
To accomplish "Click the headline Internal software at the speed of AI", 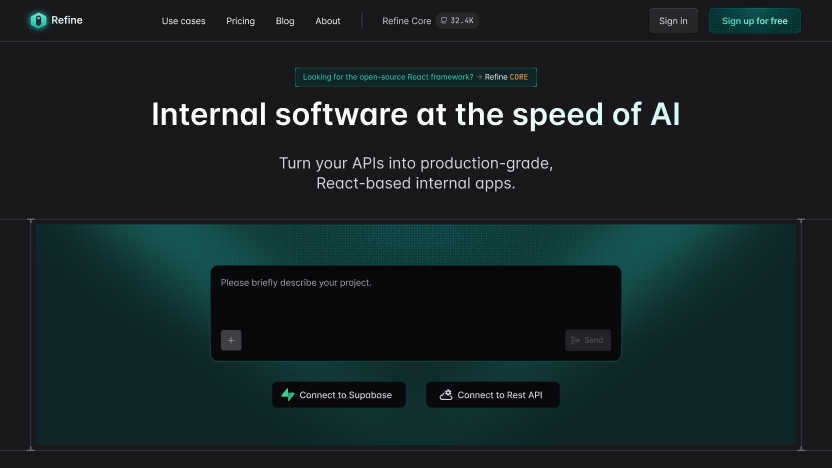I will click(x=415, y=115).
